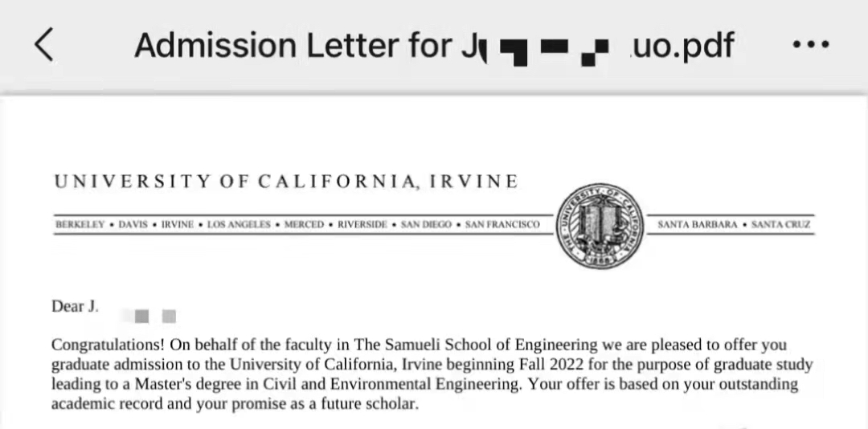Click BERKELEY in the campus list
Image resolution: width=868 pixels, height=429 pixels.
click(x=80, y=225)
